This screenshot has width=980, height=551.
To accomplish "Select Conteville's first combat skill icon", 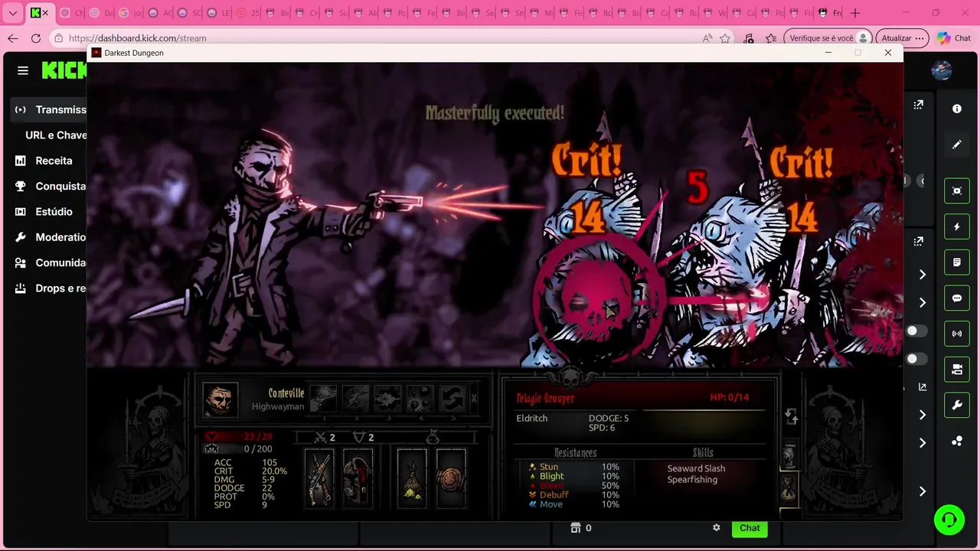I will click(323, 398).
